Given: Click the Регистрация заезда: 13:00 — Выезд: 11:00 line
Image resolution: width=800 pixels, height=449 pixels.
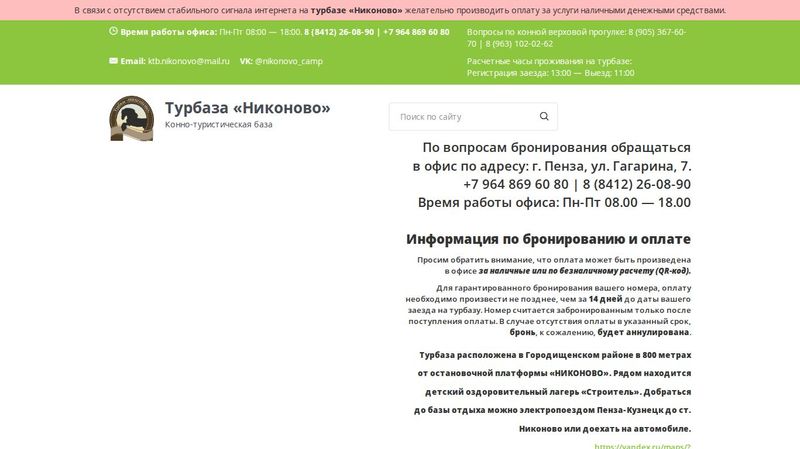Looking at the screenshot, I should pos(551,73).
